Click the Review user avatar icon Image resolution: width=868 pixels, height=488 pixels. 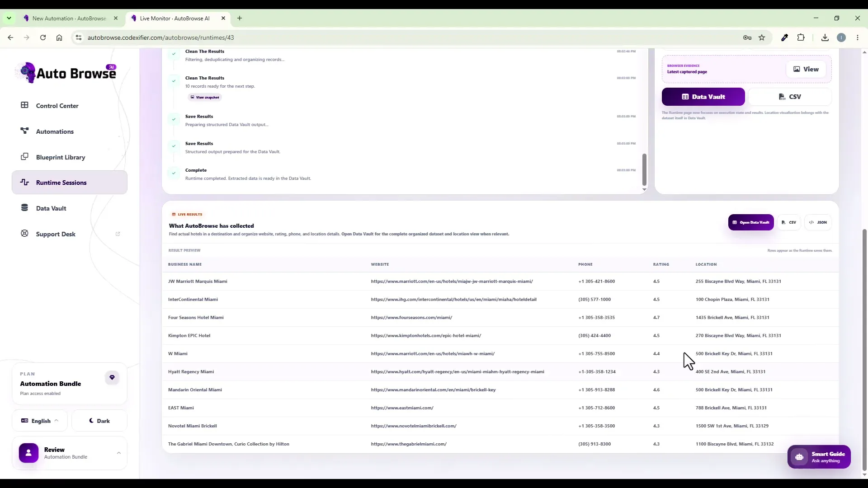tap(28, 453)
